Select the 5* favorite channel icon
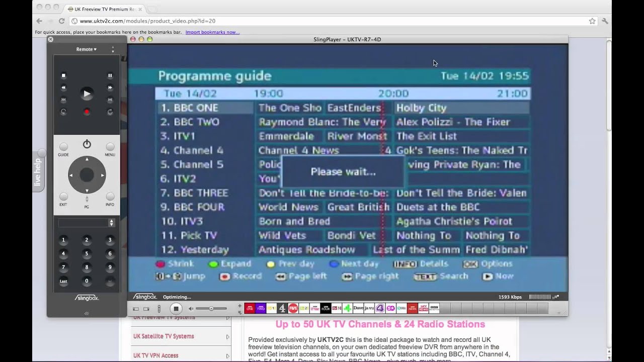Image resolution: width=644 pixels, height=362 pixels. 391,308
